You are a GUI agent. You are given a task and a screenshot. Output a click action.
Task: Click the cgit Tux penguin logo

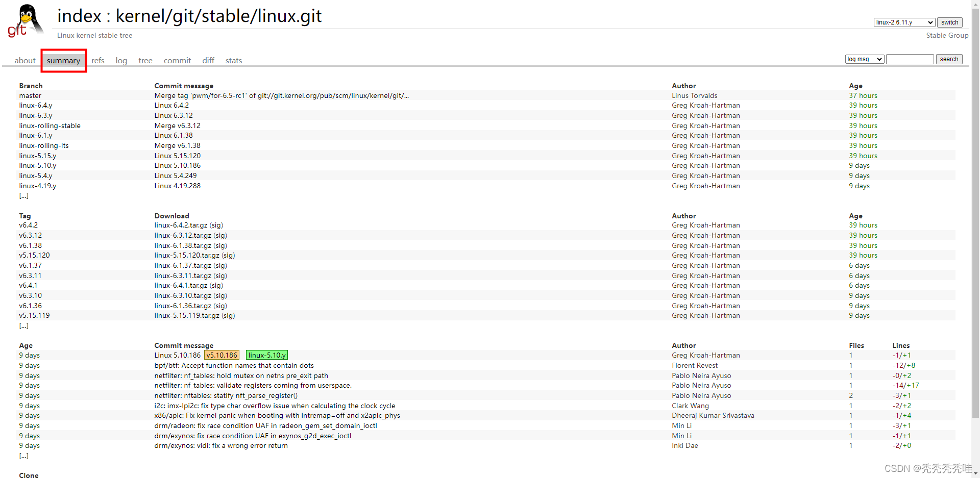click(25, 21)
